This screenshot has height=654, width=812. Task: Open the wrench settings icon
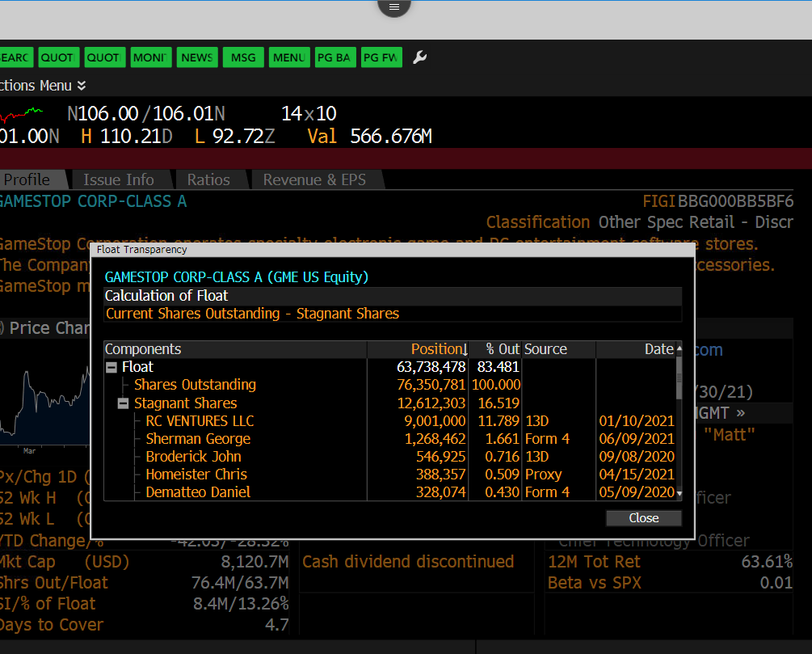click(x=419, y=57)
